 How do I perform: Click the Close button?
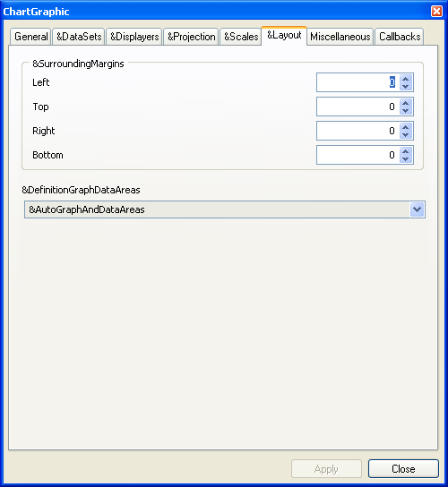[x=403, y=469]
